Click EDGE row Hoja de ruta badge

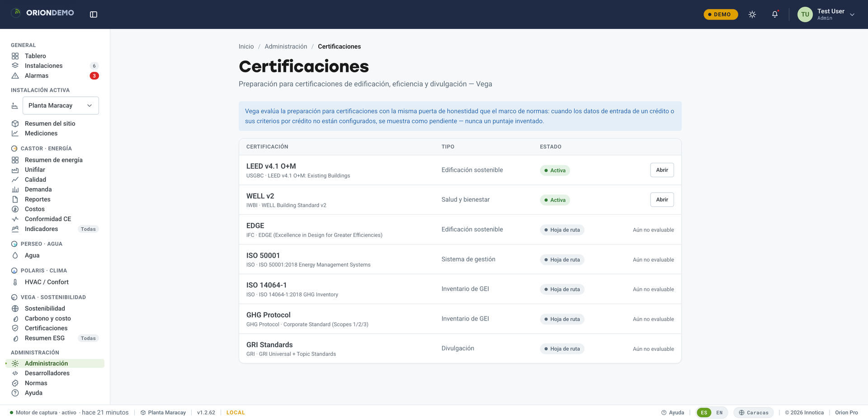562,230
